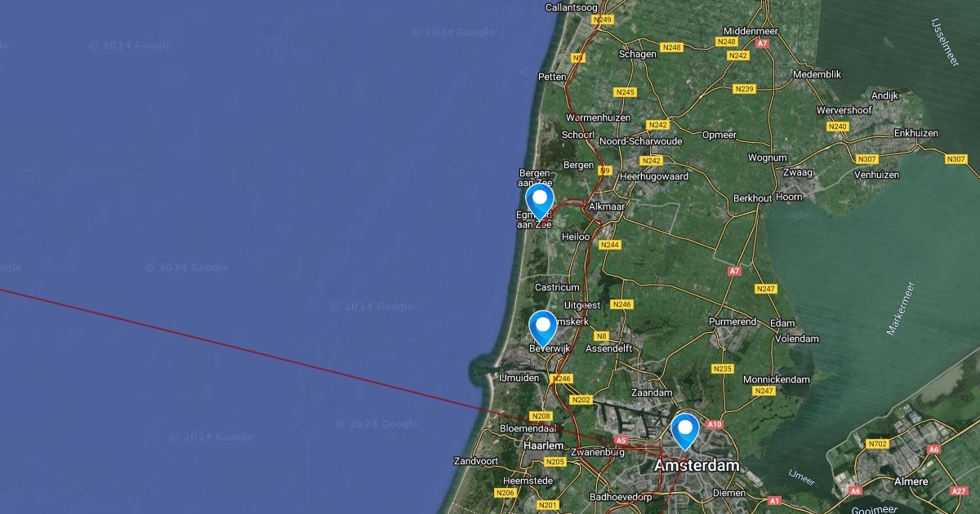Image resolution: width=980 pixels, height=514 pixels.
Task: Select the Haarlem place label
Action: [x=544, y=445]
